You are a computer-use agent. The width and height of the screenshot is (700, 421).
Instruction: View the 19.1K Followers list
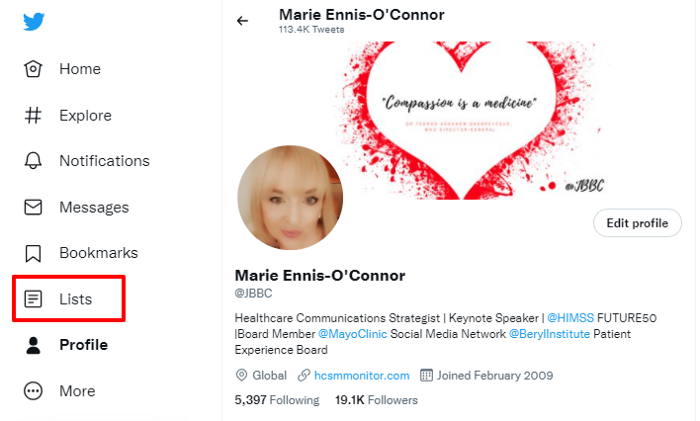click(x=376, y=400)
